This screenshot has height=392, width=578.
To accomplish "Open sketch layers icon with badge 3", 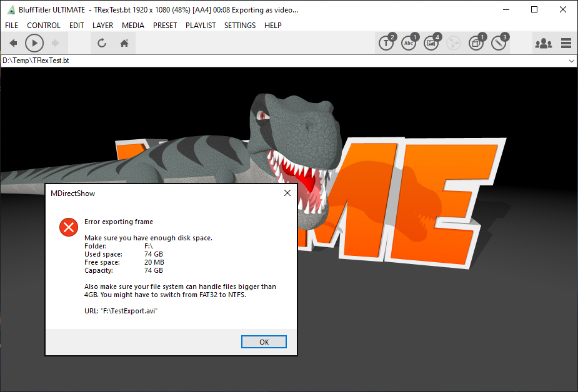I will tap(499, 42).
